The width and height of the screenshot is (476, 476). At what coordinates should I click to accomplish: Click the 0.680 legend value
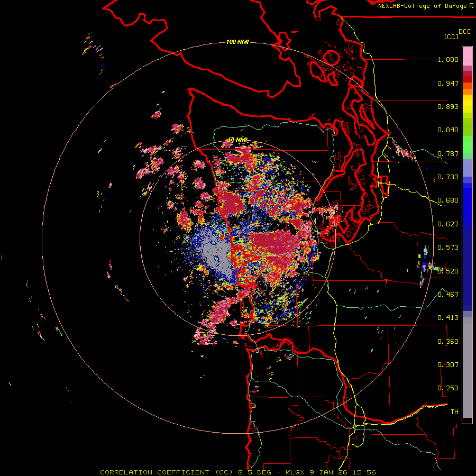[x=448, y=200]
